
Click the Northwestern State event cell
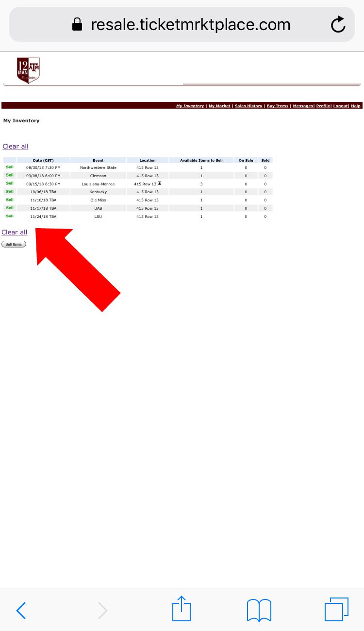click(98, 167)
